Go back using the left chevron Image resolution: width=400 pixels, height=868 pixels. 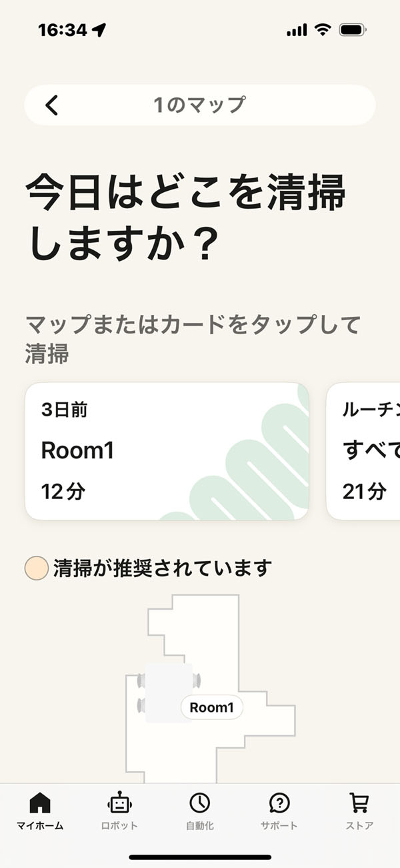pyautogui.click(x=52, y=105)
